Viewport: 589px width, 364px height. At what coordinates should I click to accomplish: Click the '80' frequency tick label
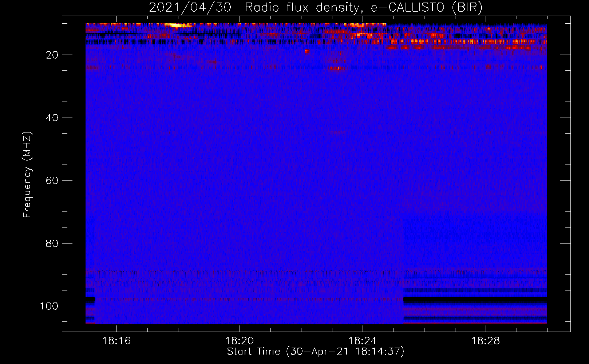[x=52, y=243]
